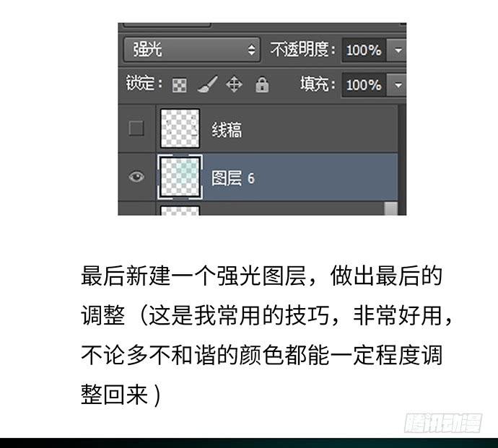Viewport: 498px width, 448px height.
Task: Show the 线稿 layer via visibility box
Action: [x=136, y=128]
